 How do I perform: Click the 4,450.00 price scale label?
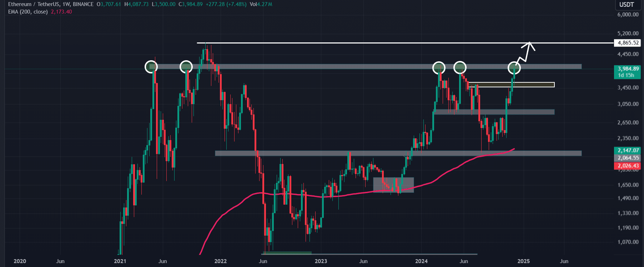[x=628, y=54]
